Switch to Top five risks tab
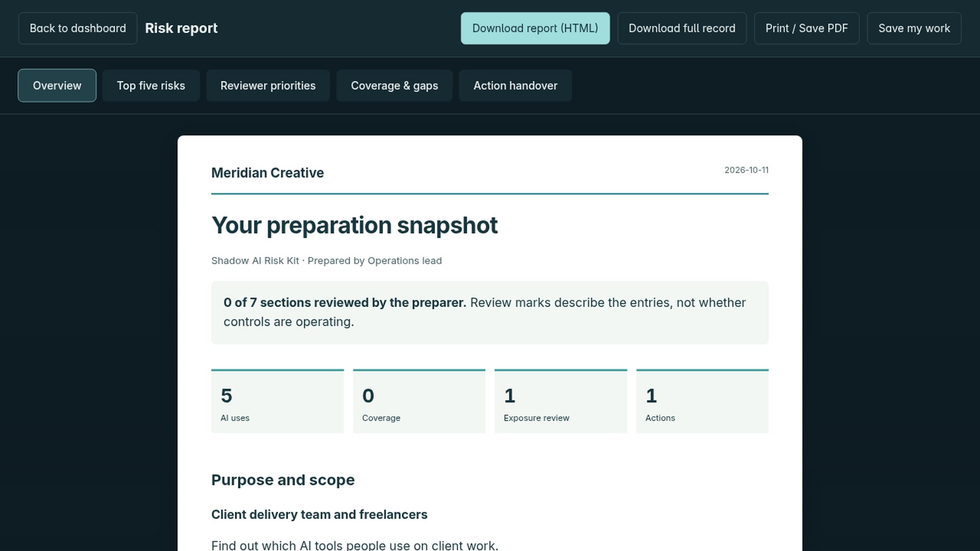Image resolution: width=980 pixels, height=551 pixels. pyautogui.click(x=151, y=86)
